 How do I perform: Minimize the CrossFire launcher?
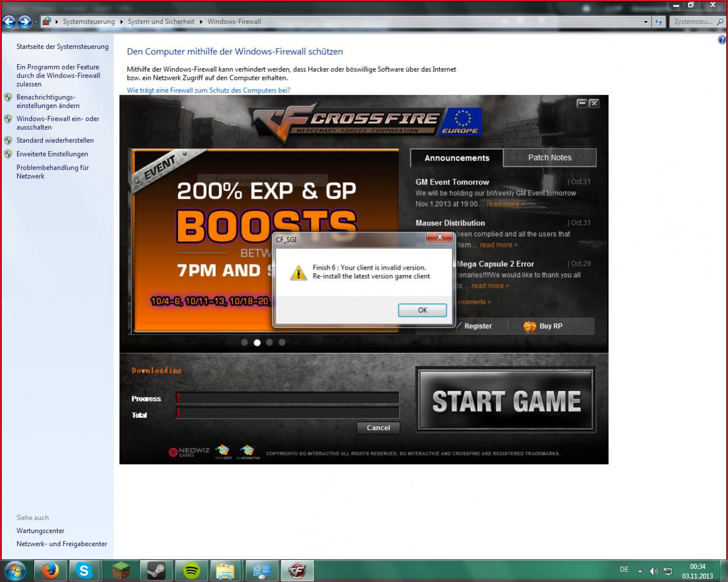point(582,103)
